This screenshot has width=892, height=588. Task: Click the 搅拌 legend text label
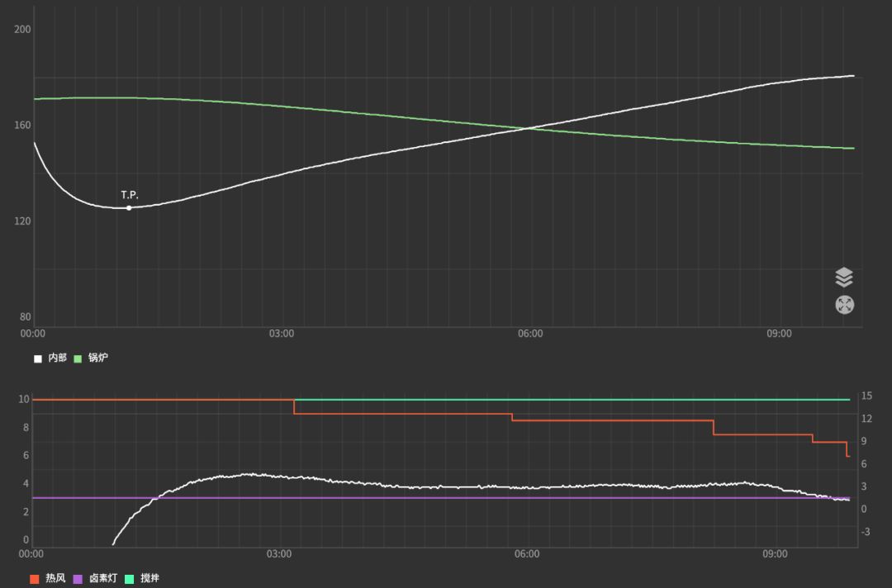coord(149,579)
